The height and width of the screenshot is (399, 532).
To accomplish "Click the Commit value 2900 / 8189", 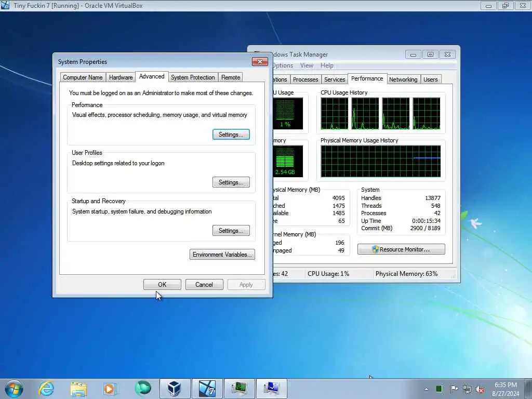I will pos(425,229).
